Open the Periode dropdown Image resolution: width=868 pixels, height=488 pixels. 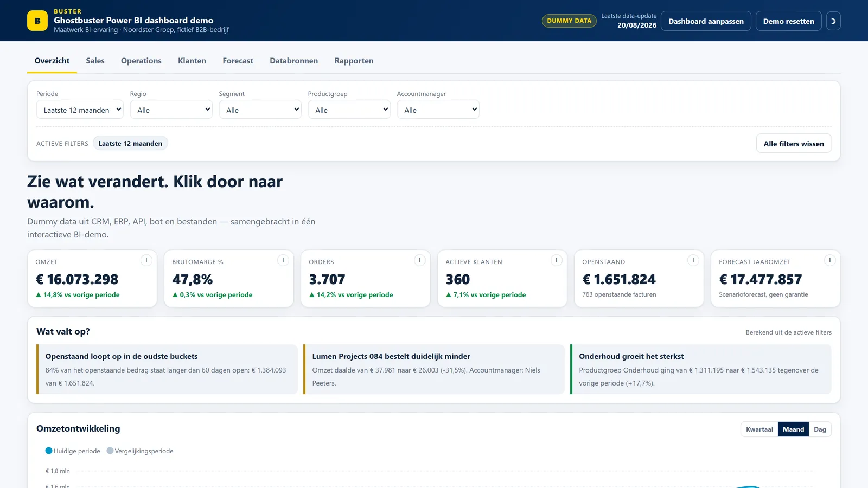point(80,110)
